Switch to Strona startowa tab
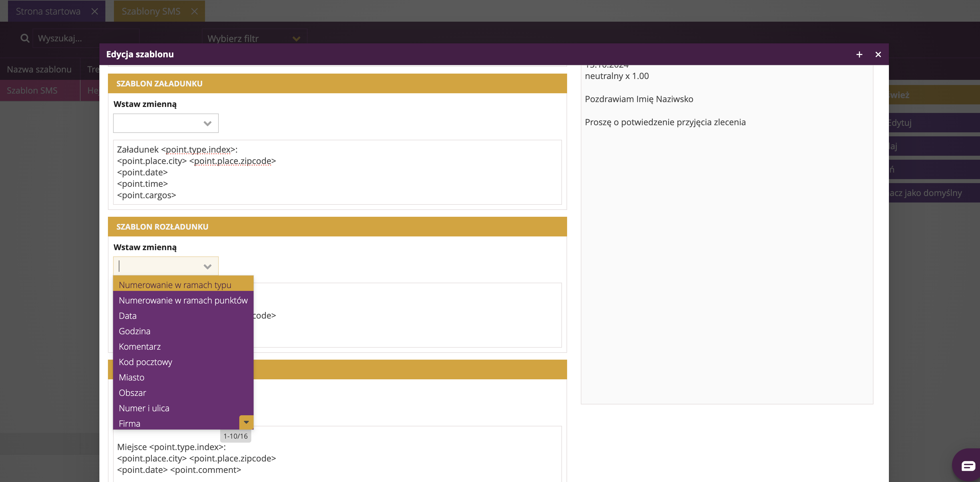This screenshot has width=980, height=482. tap(48, 11)
